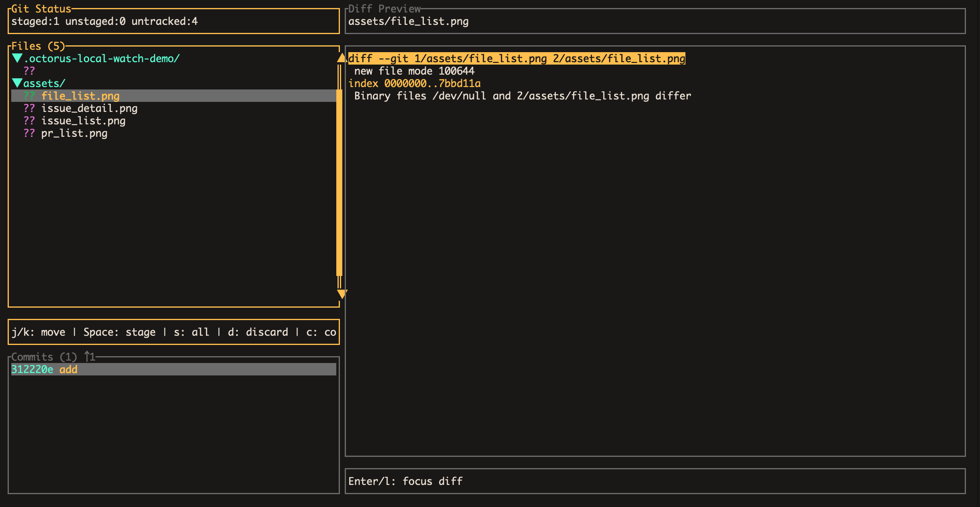Screen dimensions: 980x507
Task: Click the 'j/k: move' hint
Action: (x=38, y=332)
